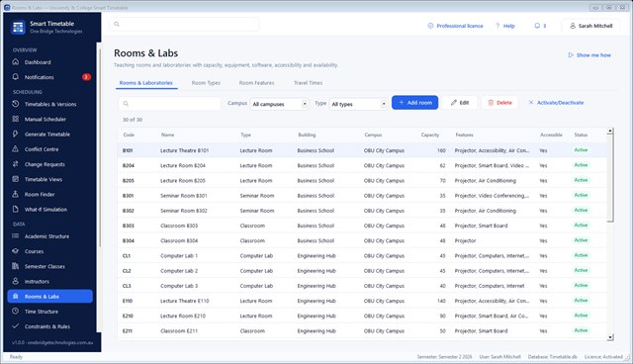The height and width of the screenshot is (364, 633).
Task: Switch to Travel Times tab
Action: click(x=308, y=83)
